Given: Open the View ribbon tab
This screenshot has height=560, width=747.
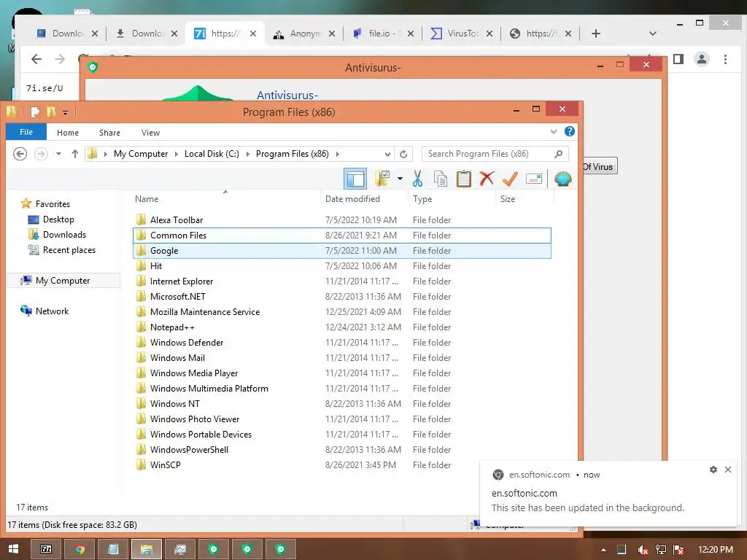Looking at the screenshot, I should point(150,133).
